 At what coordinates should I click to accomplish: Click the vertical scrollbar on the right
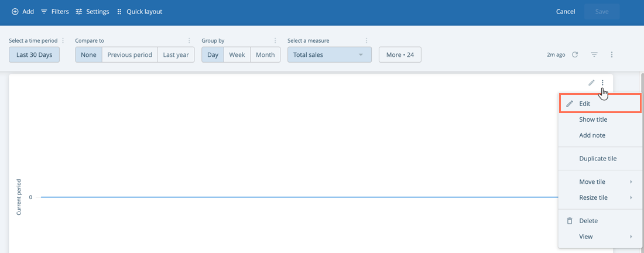coord(642,162)
